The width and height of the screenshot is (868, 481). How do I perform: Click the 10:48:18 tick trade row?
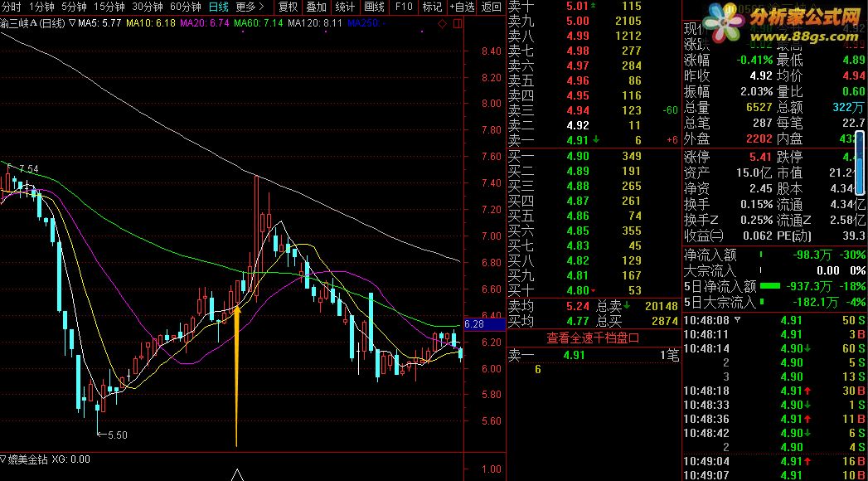coord(774,391)
